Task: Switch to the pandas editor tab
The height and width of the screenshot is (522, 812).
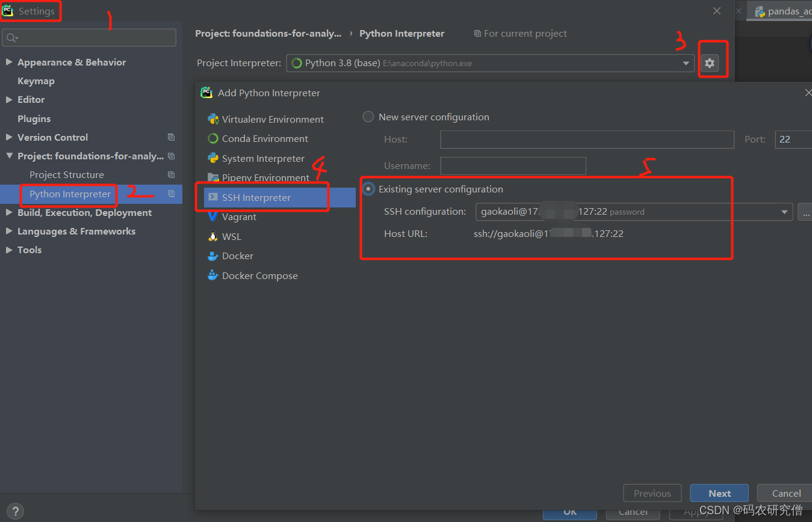Action: [x=779, y=11]
